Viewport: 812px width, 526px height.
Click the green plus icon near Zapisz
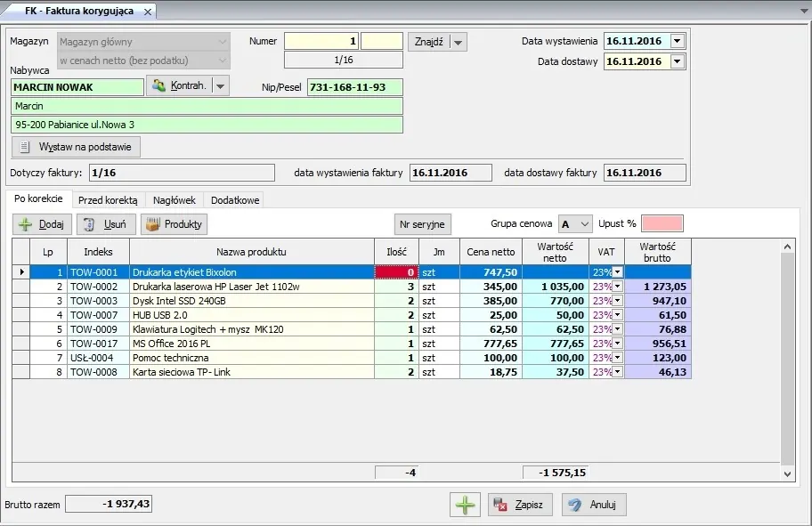click(x=465, y=505)
